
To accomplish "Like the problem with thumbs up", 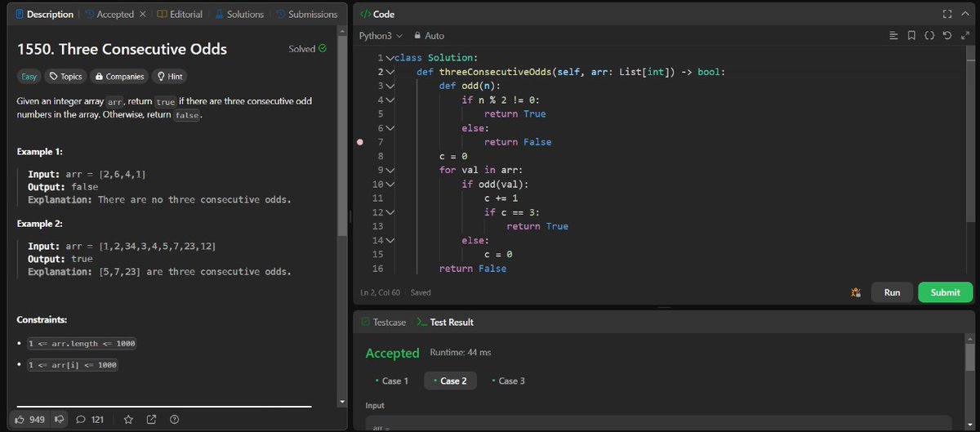I will (x=20, y=419).
